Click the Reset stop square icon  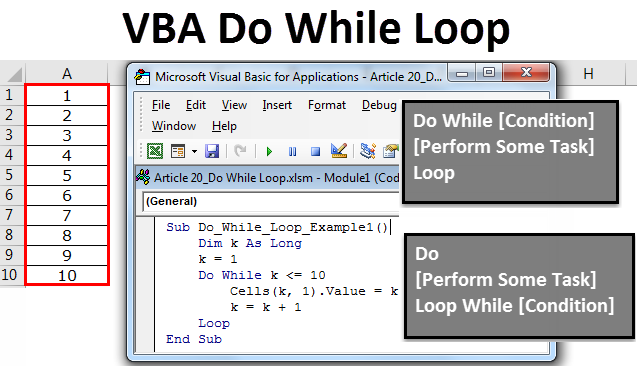tap(315, 152)
